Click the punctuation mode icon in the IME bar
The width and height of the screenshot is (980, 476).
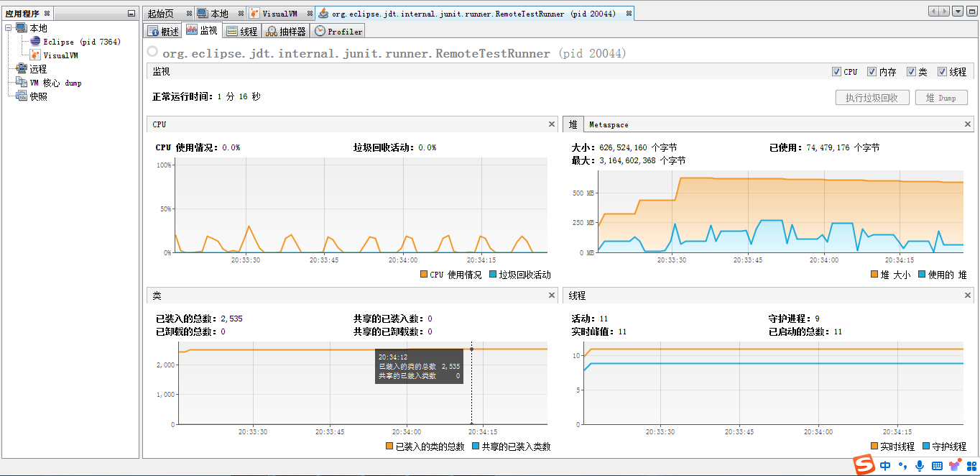(903, 467)
